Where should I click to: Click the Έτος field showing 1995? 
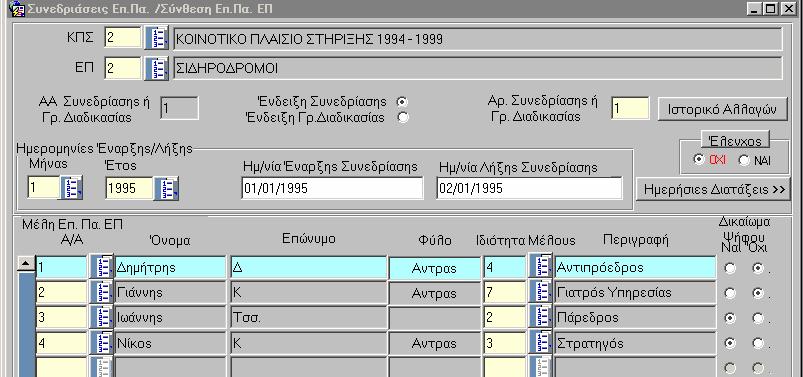point(130,188)
